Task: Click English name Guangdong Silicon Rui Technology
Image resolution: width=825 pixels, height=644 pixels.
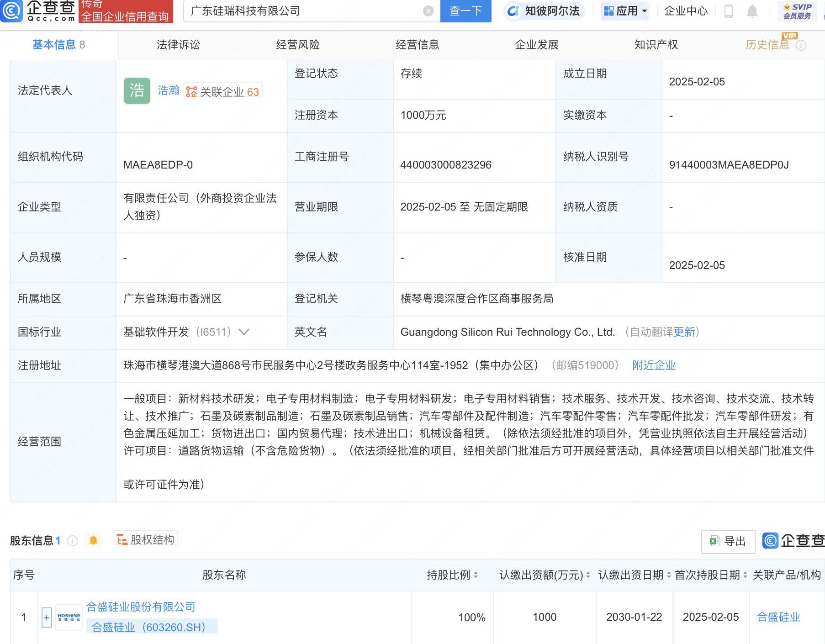Action: (508, 332)
